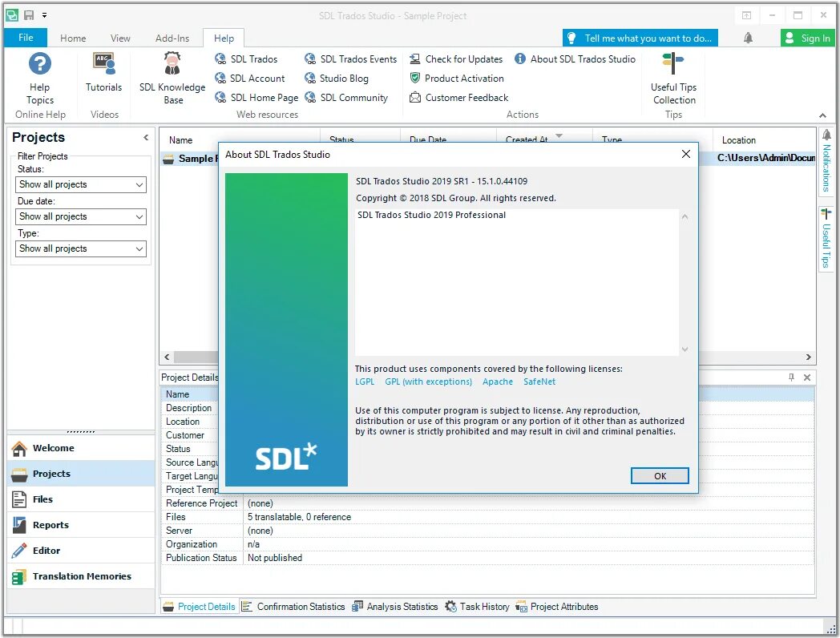
Task: Go to the Projects view
Action: (81, 474)
